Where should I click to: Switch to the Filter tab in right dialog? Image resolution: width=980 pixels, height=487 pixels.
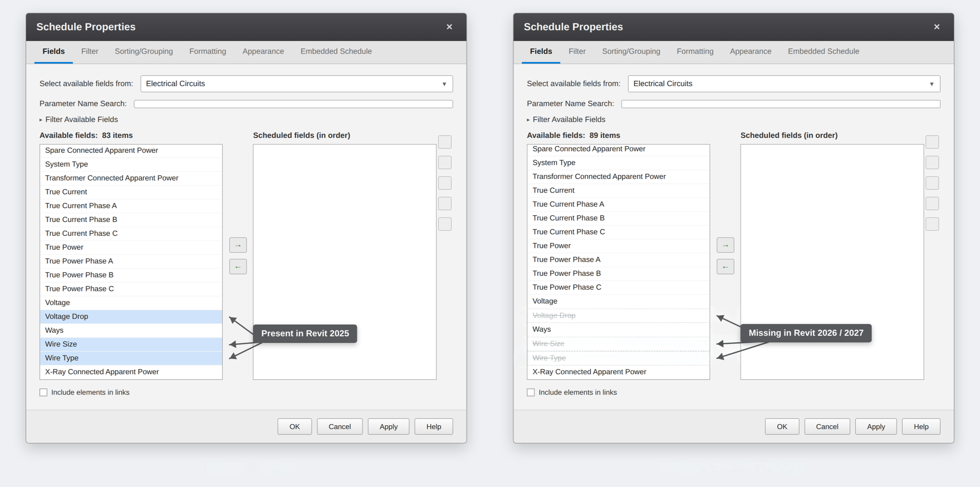[x=577, y=51]
